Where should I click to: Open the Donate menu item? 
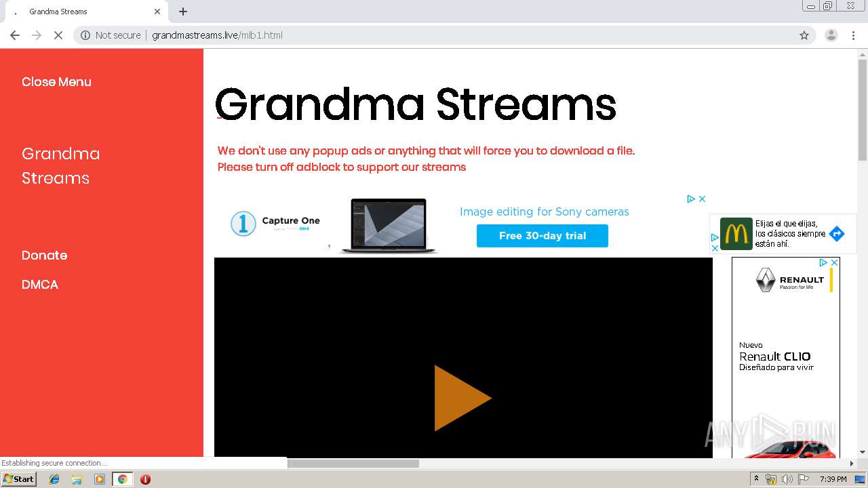click(x=44, y=256)
